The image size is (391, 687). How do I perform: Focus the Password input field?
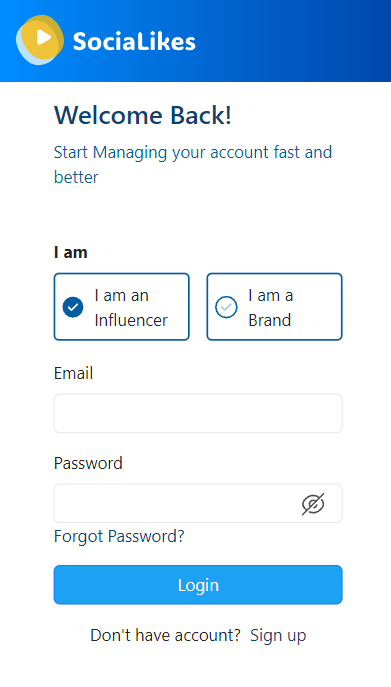pyautogui.click(x=198, y=503)
